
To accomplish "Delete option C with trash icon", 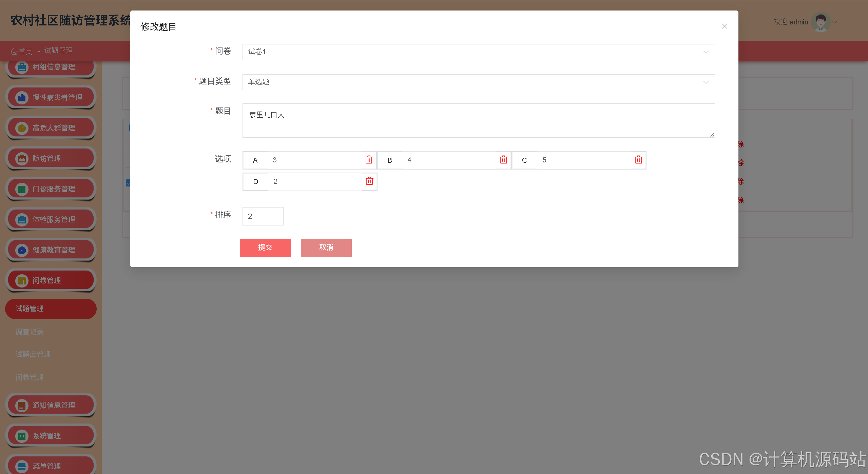I will (x=638, y=160).
